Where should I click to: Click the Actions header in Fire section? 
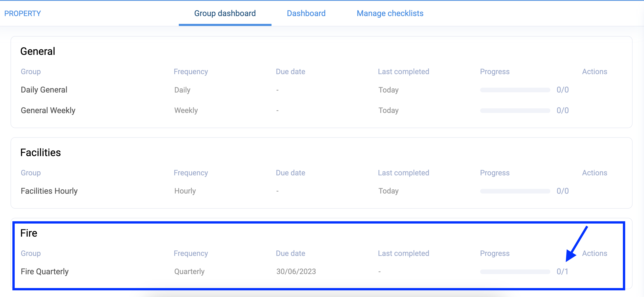click(x=595, y=253)
